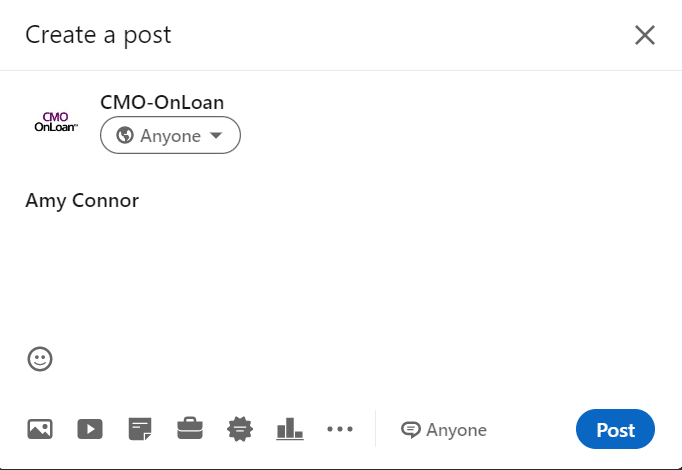Share a job with the briefcase icon
Viewport: 682px width, 470px height.
coord(190,429)
